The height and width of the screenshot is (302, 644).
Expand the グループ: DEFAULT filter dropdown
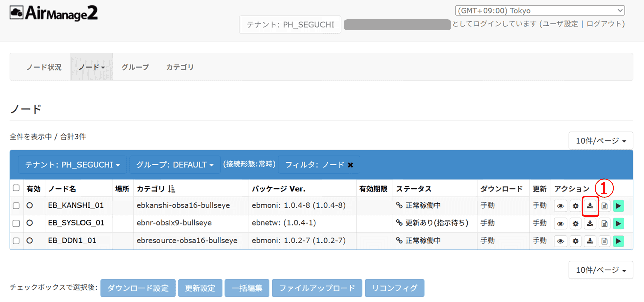tap(175, 165)
